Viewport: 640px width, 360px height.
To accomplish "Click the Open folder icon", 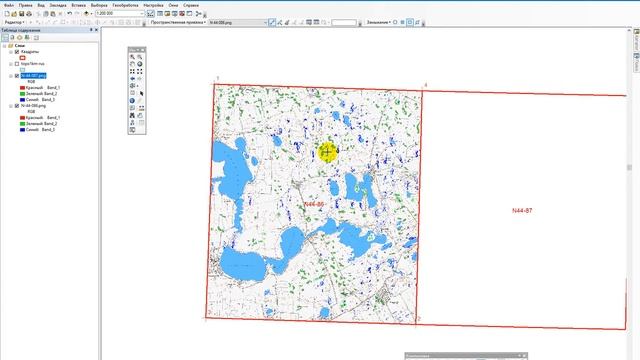I will coord(14,13).
